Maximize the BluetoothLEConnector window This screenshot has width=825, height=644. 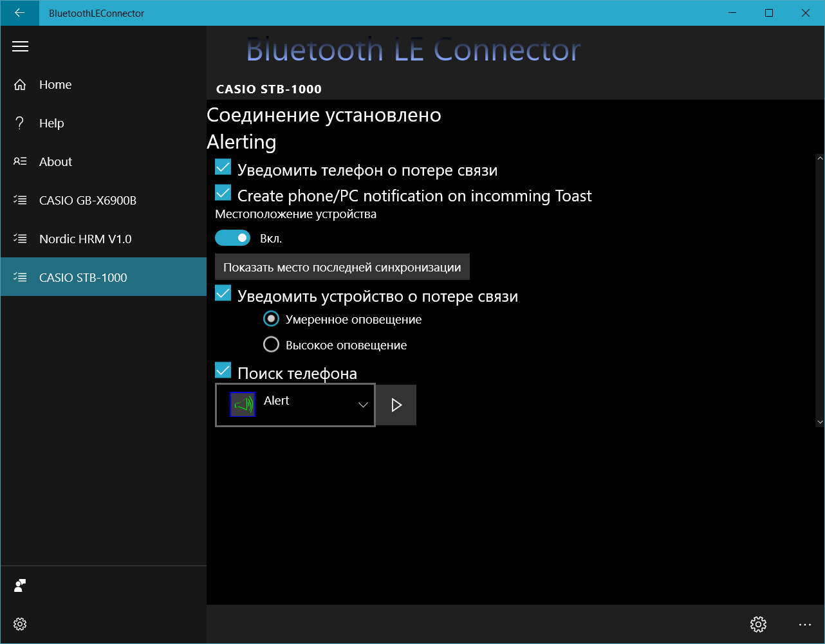769,13
